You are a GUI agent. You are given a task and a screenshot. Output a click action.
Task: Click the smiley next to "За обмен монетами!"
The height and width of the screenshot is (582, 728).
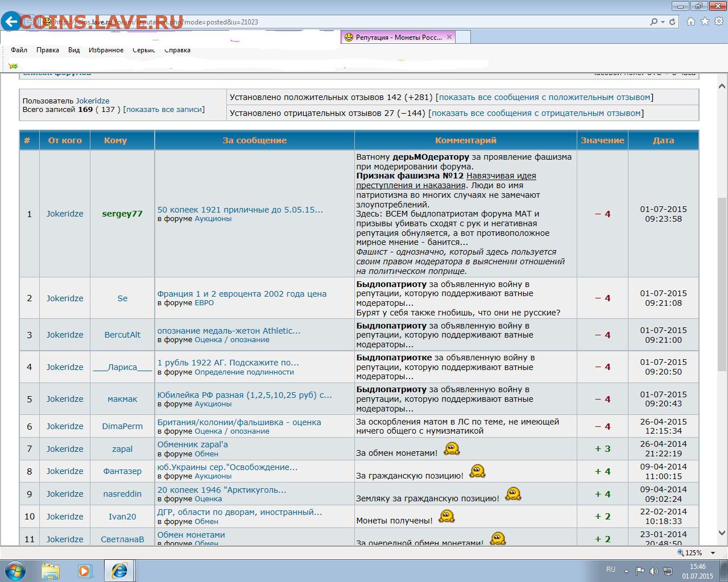[452, 449]
